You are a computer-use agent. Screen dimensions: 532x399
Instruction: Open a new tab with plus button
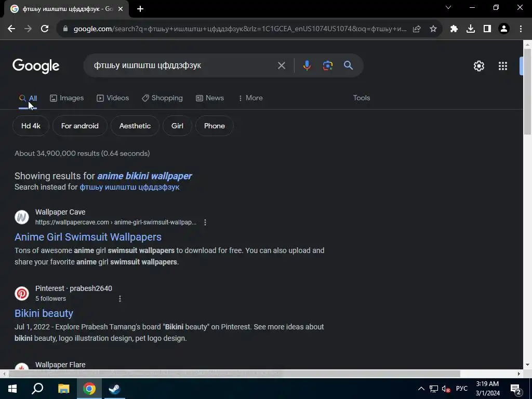(x=140, y=9)
